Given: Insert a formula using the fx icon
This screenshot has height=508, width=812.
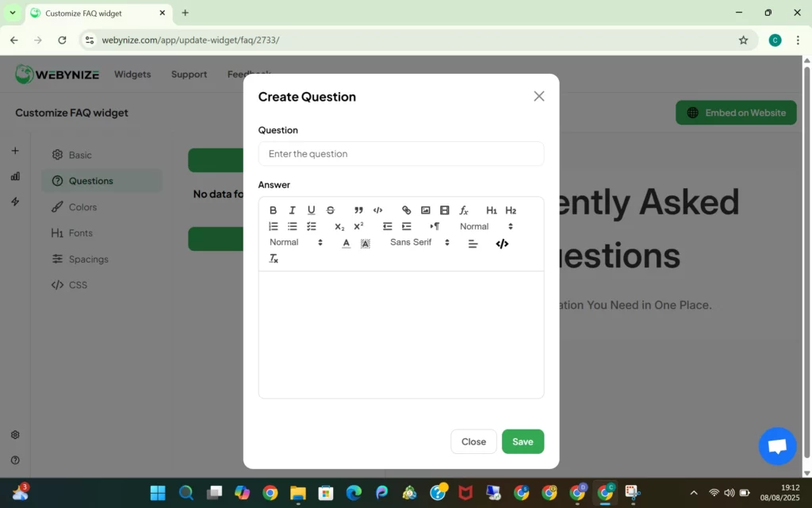Looking at the screenshot, I should (463, 210).
